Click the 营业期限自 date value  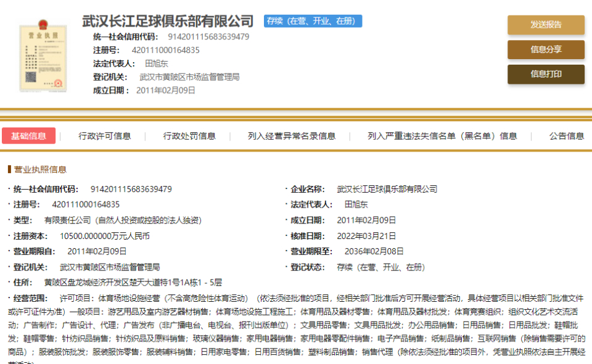97,251
